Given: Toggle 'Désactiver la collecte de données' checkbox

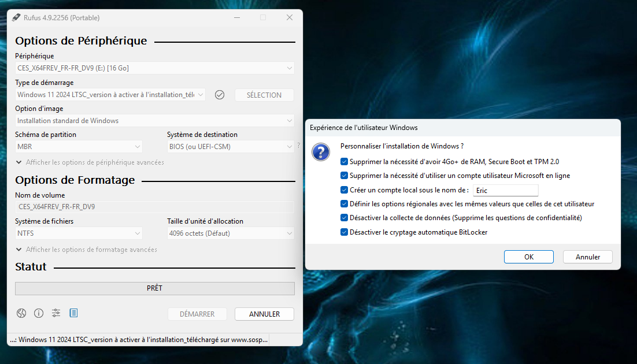Looking at the screenshot, I should point(344,218).
